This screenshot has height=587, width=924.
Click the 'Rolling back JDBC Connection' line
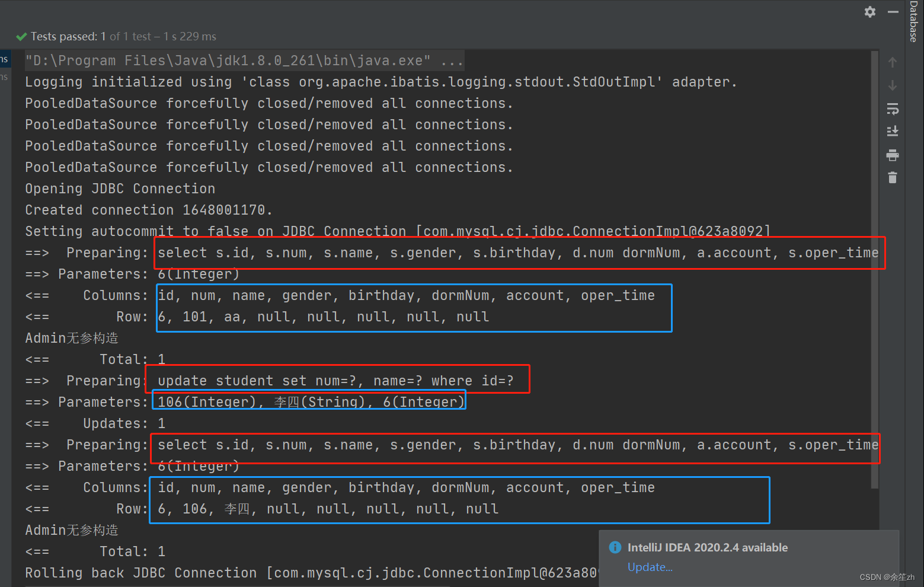coord(311,573)
